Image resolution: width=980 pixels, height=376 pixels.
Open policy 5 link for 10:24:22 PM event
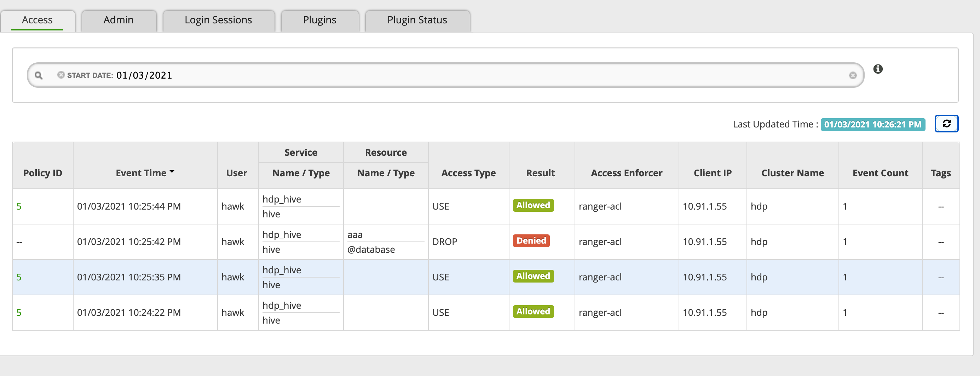(19, 312)
